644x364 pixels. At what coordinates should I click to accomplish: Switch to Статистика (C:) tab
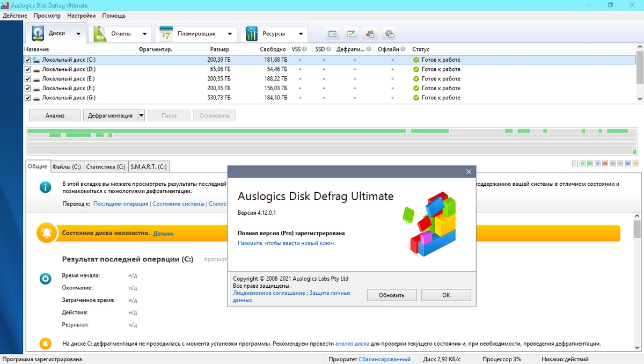coord(106,166)
